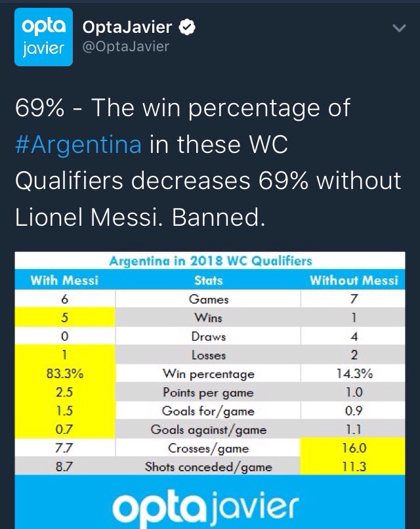This screenshot has width=420, height=529.
Task: Click the 'Win percentage' row label
Action: 209,374
